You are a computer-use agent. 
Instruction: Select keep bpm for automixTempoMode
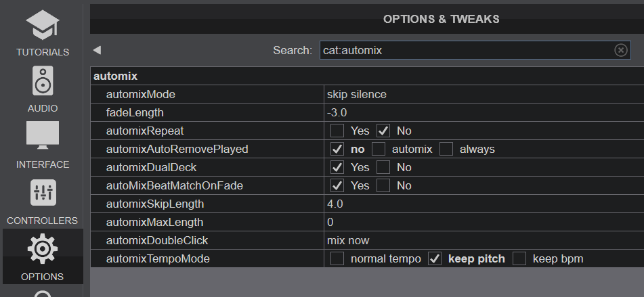(x=519, y=259)
